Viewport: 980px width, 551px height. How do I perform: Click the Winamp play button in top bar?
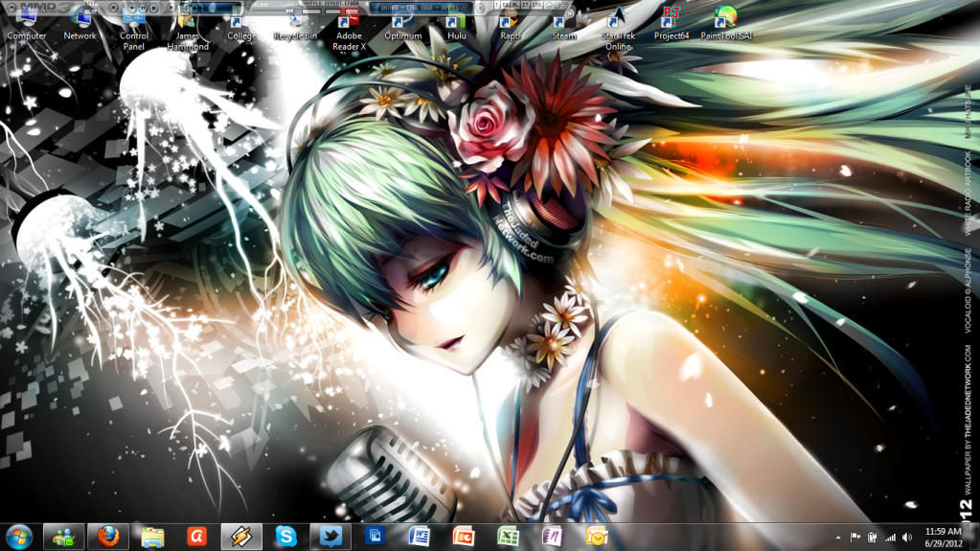(x=132, y=8)
